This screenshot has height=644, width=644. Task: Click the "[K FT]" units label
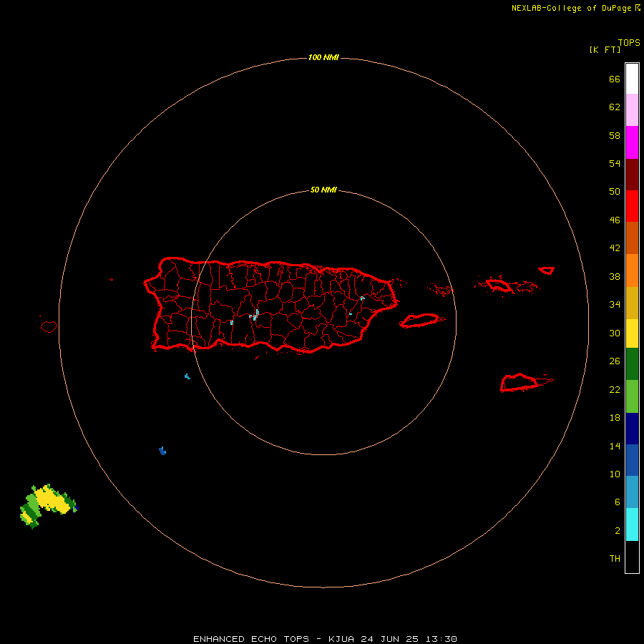605,49
